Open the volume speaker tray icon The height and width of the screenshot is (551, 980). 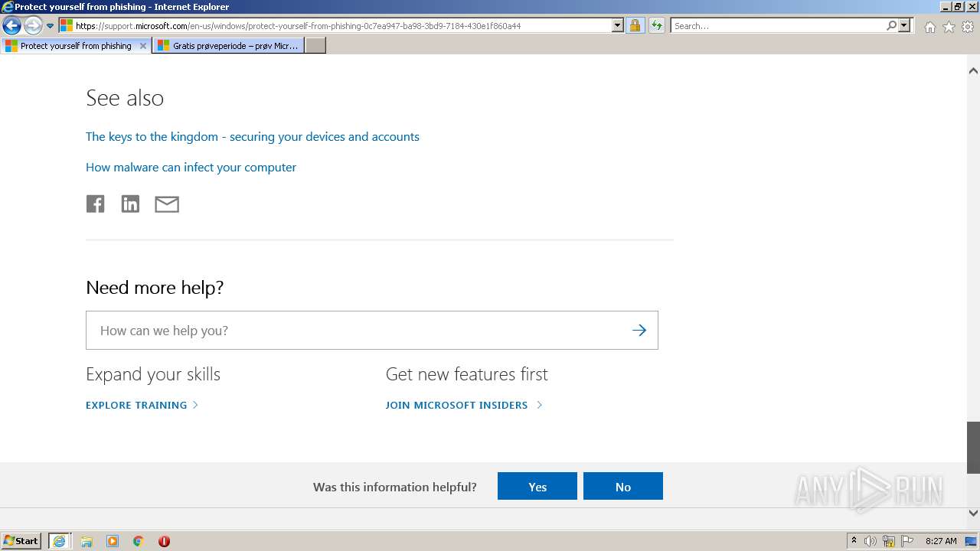pos(871,541)
